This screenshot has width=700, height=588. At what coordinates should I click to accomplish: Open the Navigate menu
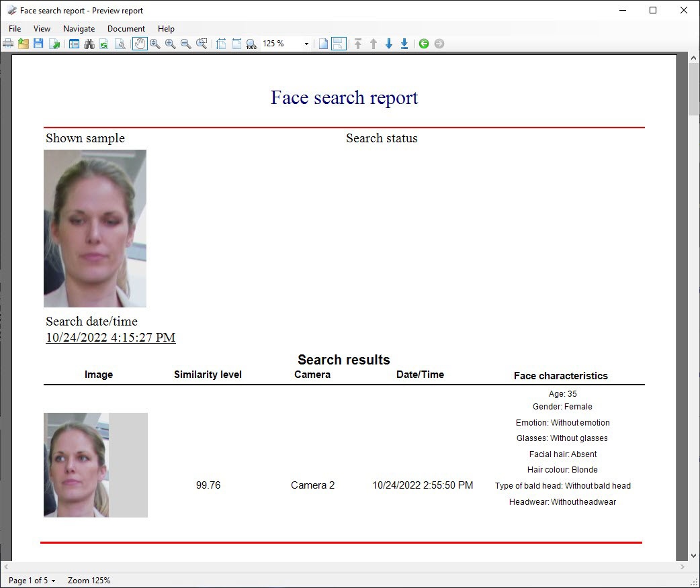[79, 29]
